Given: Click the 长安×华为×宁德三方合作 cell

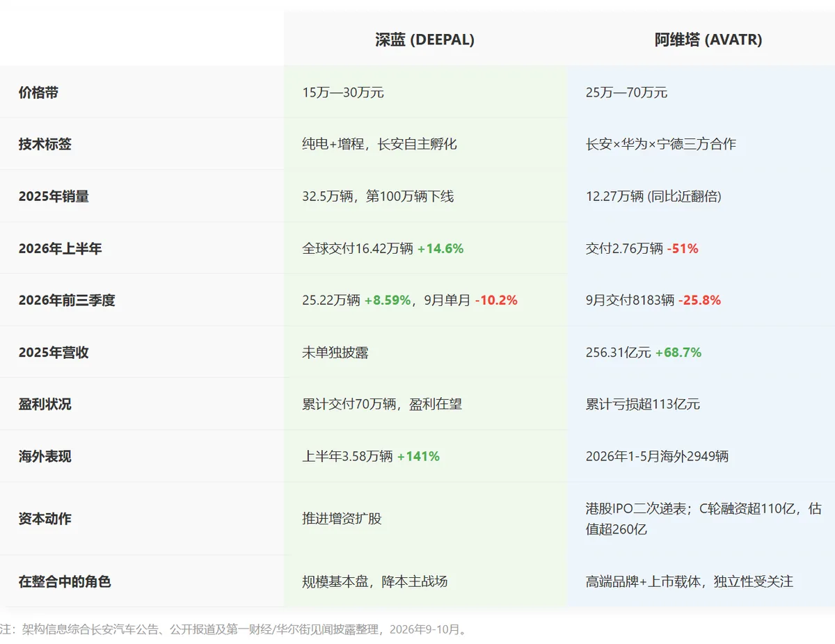Looking at the screenshot, I should coord(701,144).
